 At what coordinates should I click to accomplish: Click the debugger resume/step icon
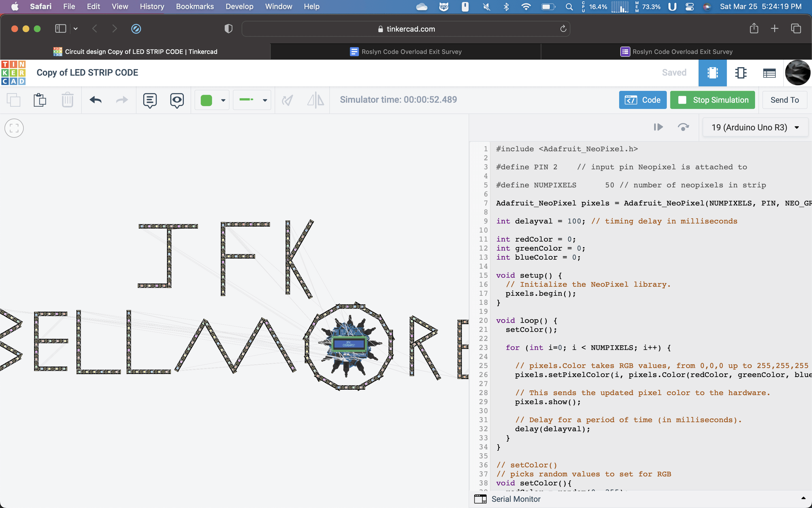point(658,127)
